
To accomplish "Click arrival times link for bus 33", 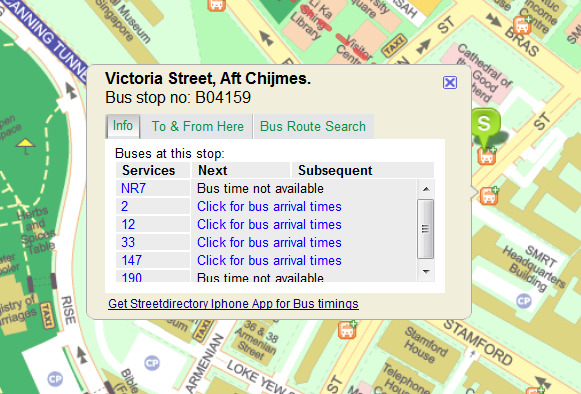I will click(x=269, y=242).
